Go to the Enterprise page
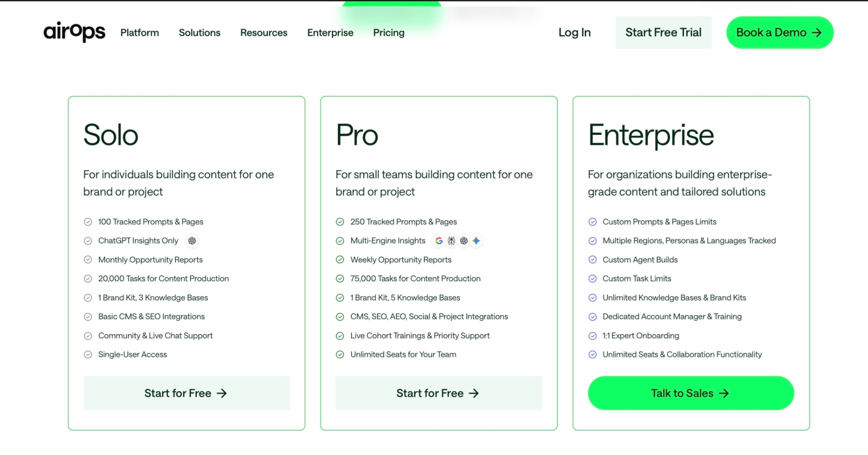Screen dimensions: 868x455 point(330,33)
